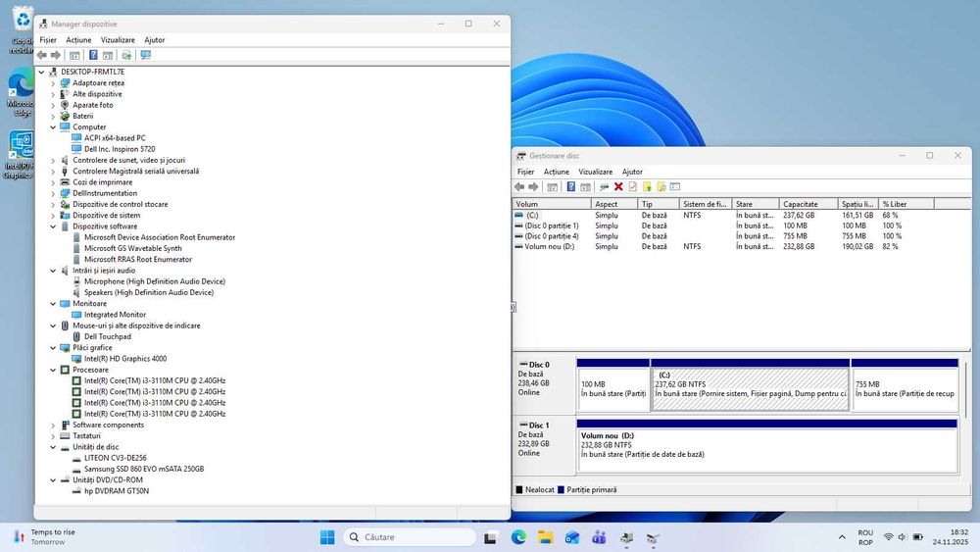Show hidden system tray icons chevron
The height and width of the screenshot is (552, 980).
click(842, 537)
